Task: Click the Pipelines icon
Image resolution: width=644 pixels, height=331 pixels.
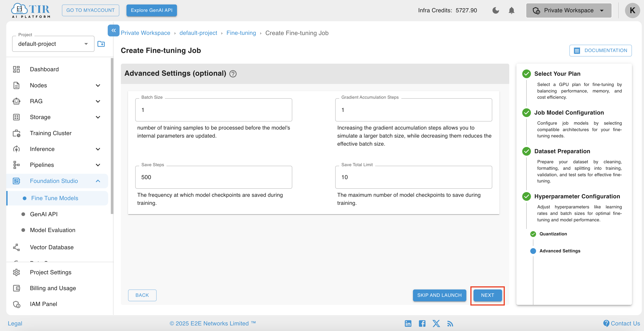Action: click(17, 165)
